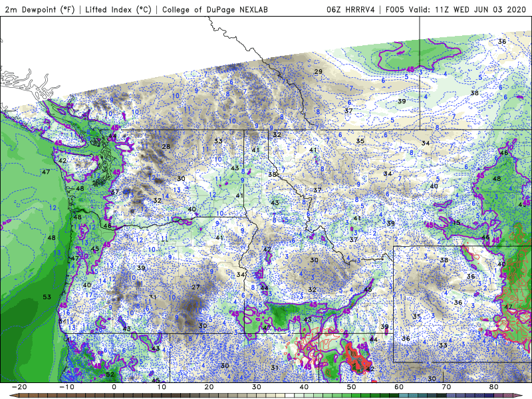Click the dewpoint value 29 on the map
Viewport: 532px width, 399px height.
pyautogui.click(x=318, y=72)
